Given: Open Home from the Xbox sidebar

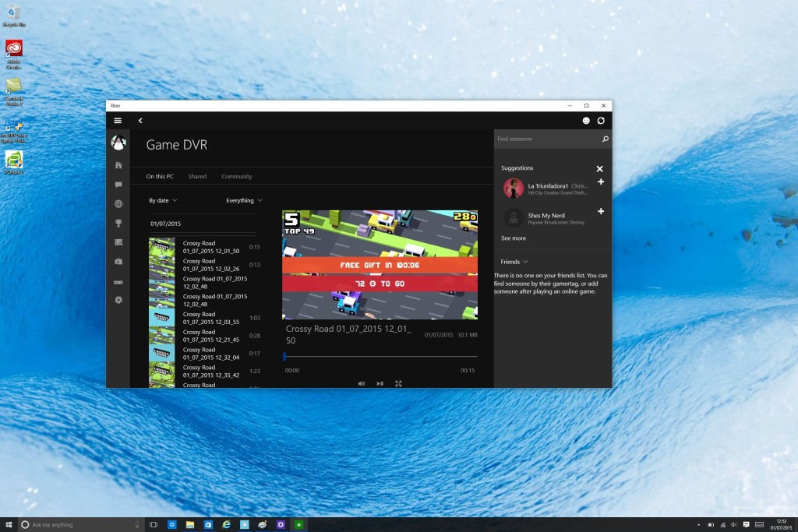Looking at the screenshot, I should click(x=118, y=165).
